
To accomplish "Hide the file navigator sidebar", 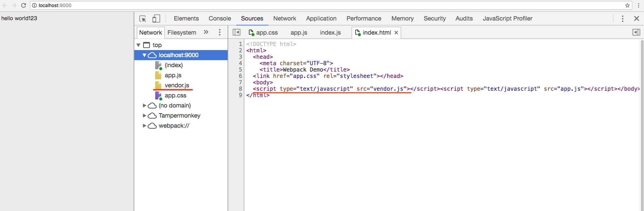I will click(x=237, y=32).
